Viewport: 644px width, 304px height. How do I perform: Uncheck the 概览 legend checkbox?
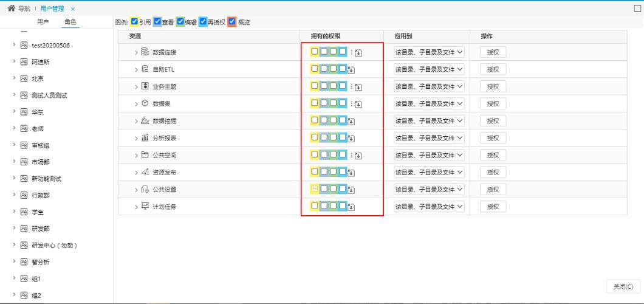click(x=232, y=22)
